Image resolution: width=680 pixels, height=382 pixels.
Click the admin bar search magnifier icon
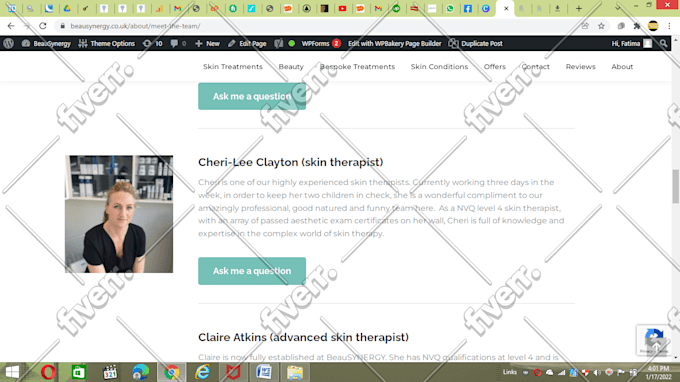[663, 43]
